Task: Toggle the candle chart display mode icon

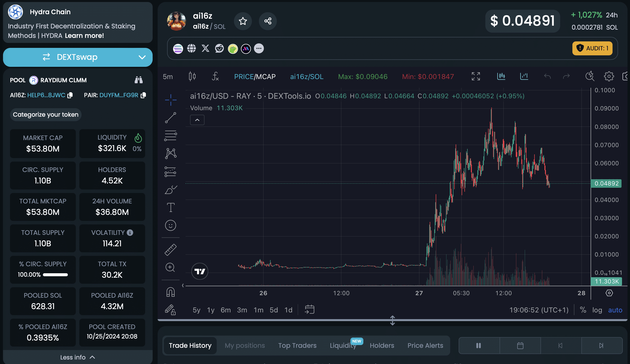Action: click(501, 76)
